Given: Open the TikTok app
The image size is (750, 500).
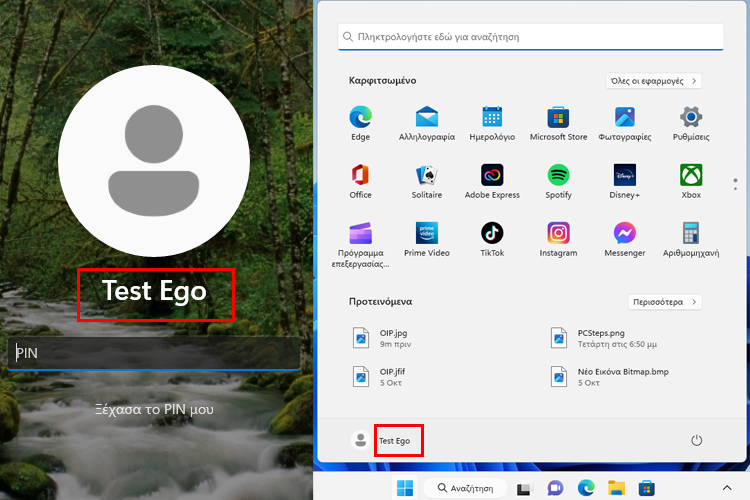Looking at the screenshot, I should pyautogui.click(x=492, y=239).
